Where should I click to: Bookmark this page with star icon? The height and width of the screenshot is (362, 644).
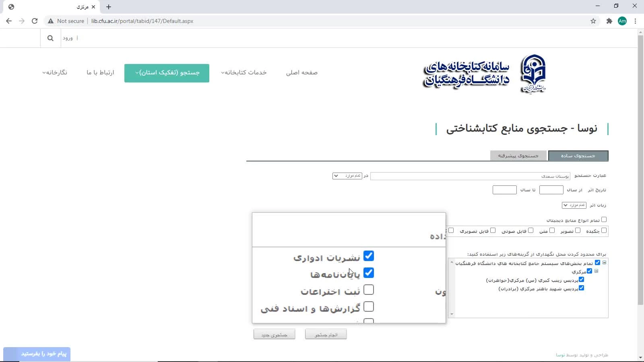593,21
